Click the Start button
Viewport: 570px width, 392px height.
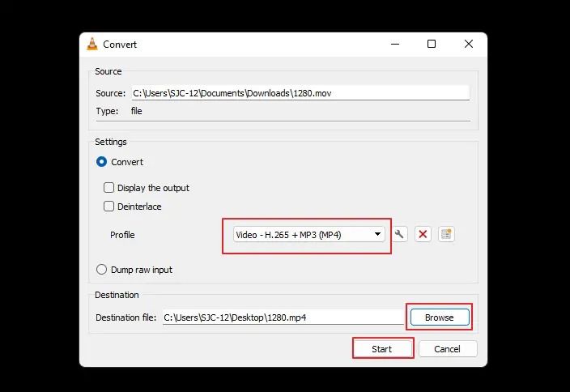coord(381,349)
